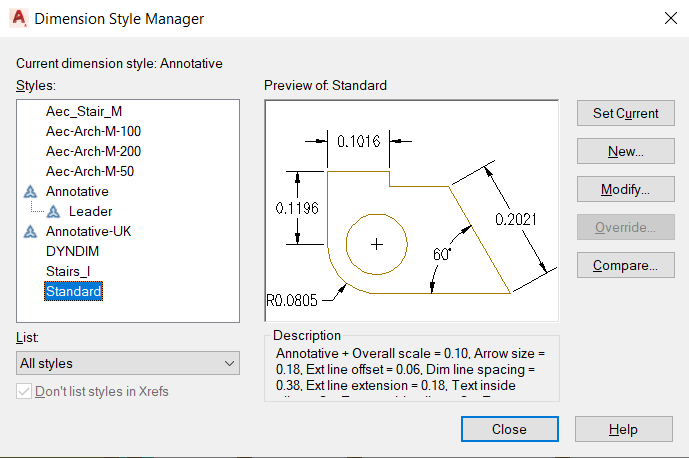Click the Description text area
689x458 pixels.
point(412,373)
